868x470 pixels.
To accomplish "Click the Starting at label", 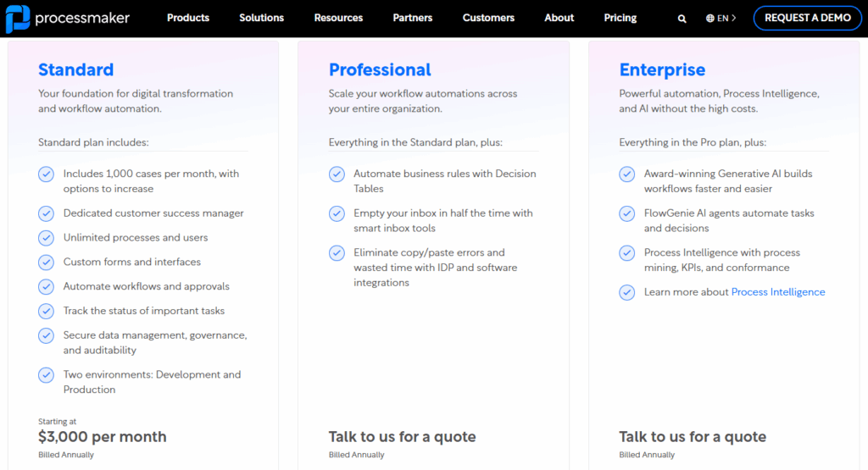I will [57, 422].
